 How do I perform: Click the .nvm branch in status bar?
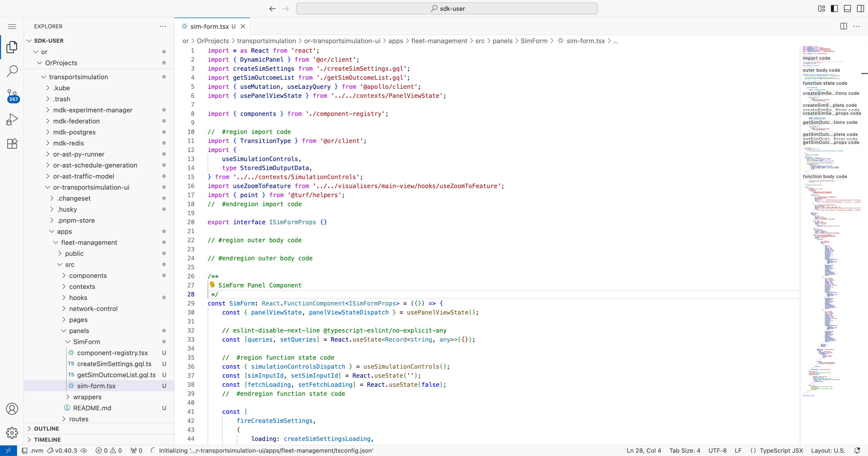coord(33,451)
